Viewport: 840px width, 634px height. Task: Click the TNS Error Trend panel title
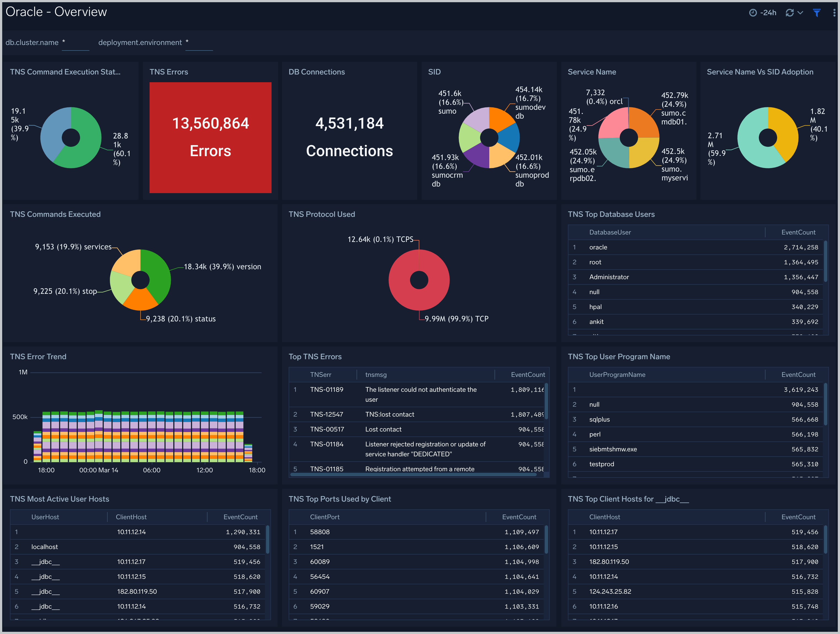pos(38,356)
